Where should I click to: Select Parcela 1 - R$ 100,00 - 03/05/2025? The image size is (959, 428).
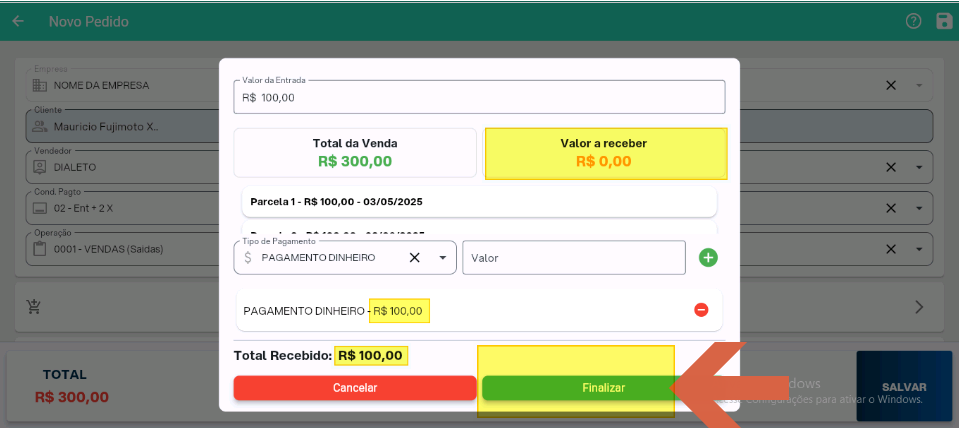(x=480, y=202)
